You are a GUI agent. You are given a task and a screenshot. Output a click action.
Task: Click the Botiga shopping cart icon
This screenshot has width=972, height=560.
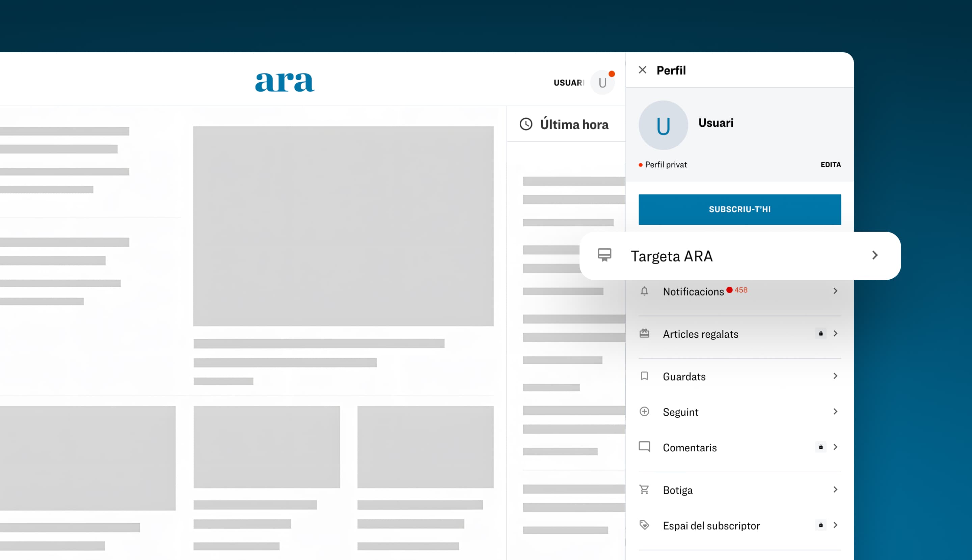coord(645,489)
